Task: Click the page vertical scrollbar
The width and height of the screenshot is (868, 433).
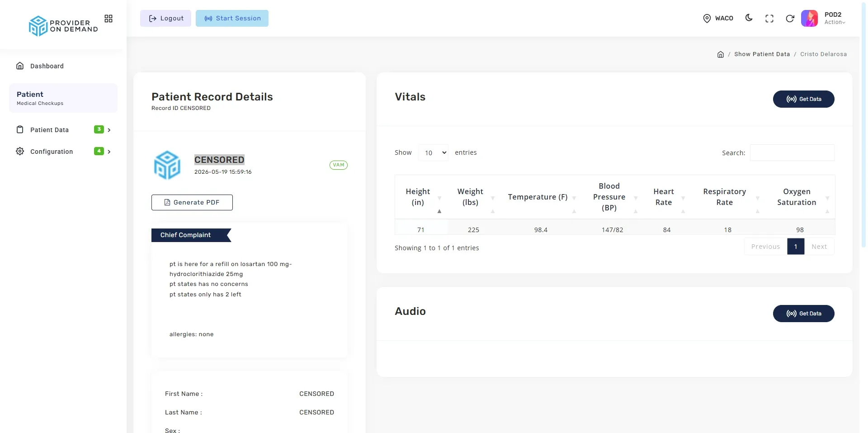Action: point(863,124)
